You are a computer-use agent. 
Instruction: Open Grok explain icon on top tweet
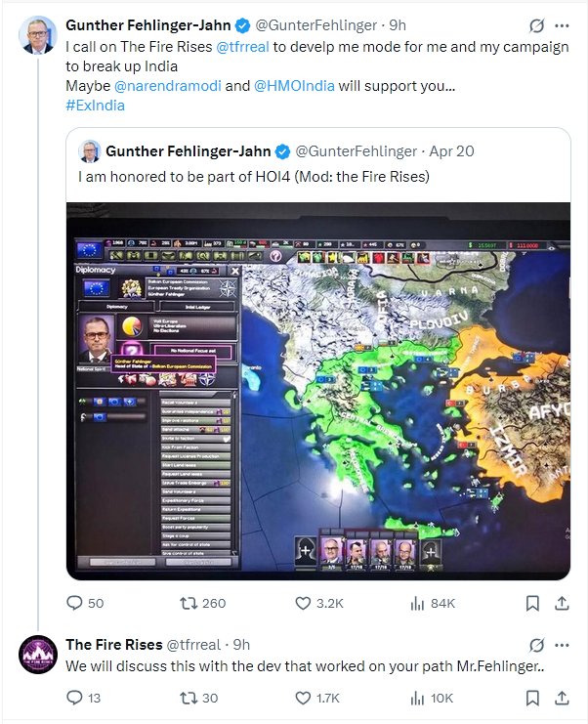[536, 25]
